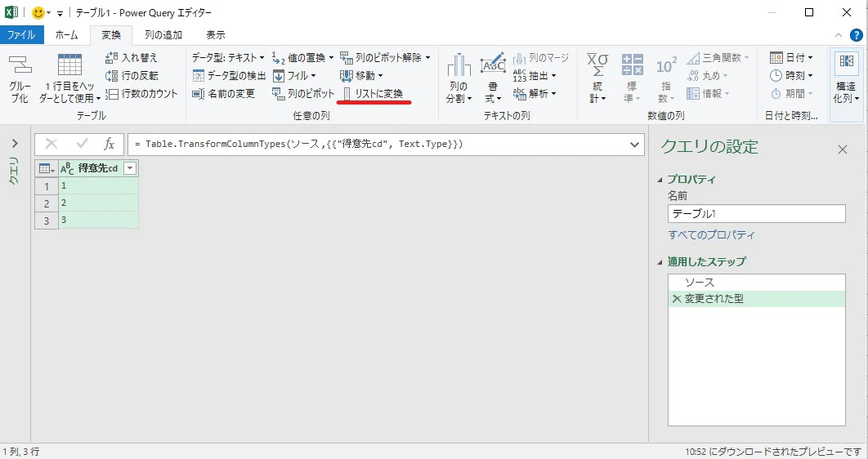The height and width of the screenshot is (459, 868).
Task: Click データ型の検出 (Detect Data Type)
Action: pyautogui.click(x=229, y=75)
